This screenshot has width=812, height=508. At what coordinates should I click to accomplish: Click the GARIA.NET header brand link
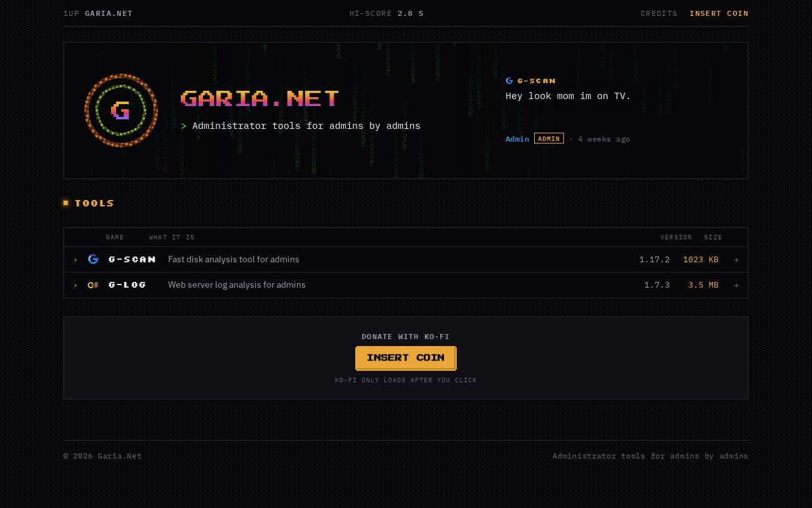[x=108, y=13]
